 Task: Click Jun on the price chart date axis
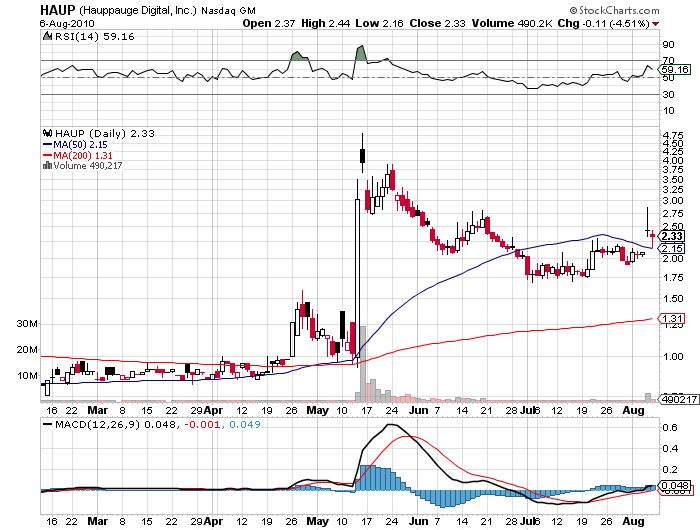(x=418, y=410)
